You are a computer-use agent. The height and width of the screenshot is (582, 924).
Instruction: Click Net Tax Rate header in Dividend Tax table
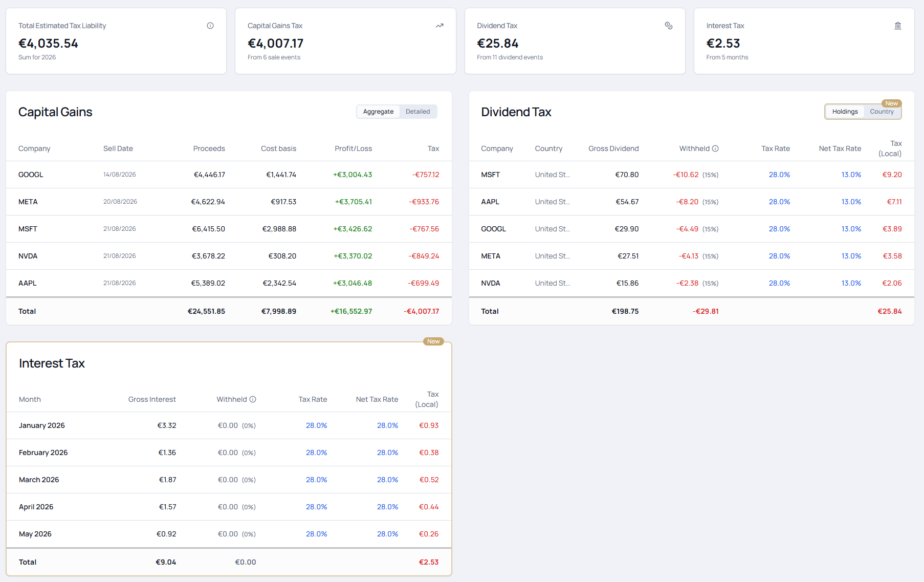click(x=840, y=148)
